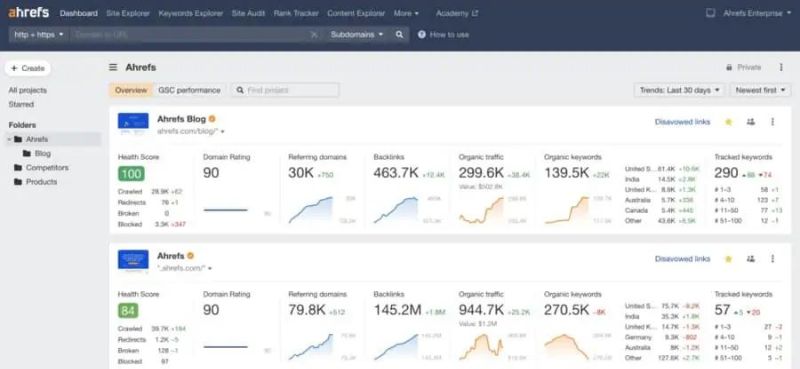Click the Blog folder icon in sidebar
This screenshot has height=369, width=800.
27,154
